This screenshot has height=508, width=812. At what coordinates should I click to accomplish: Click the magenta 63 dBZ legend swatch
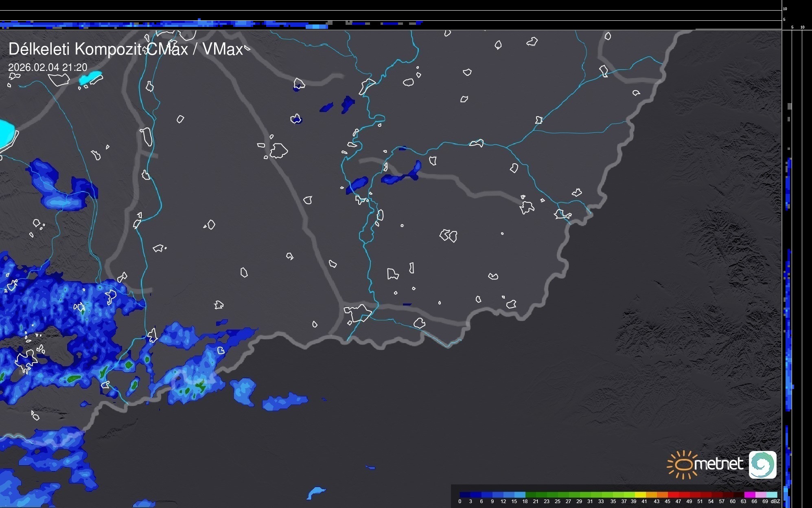pyautogui.click(x=749, y=495)
